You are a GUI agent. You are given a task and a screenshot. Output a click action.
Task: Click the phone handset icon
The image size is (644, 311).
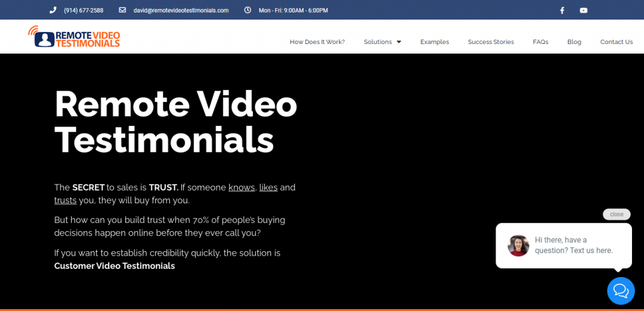point(53,10)
